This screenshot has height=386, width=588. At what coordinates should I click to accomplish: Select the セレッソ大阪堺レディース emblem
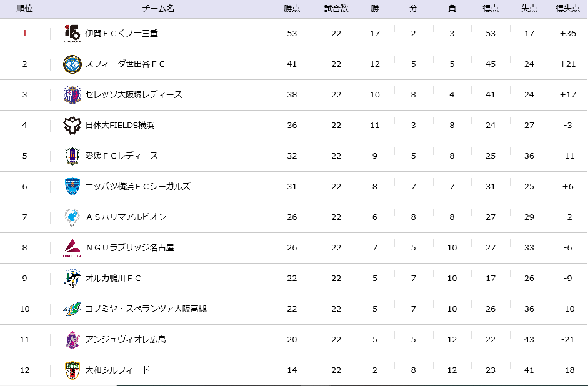pos(72,95)
